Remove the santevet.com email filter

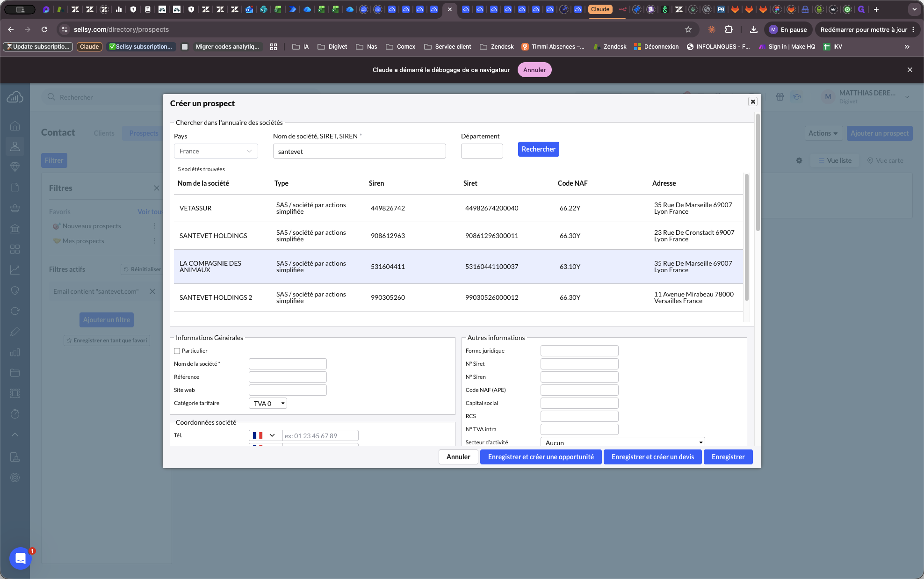pos(152,291)
